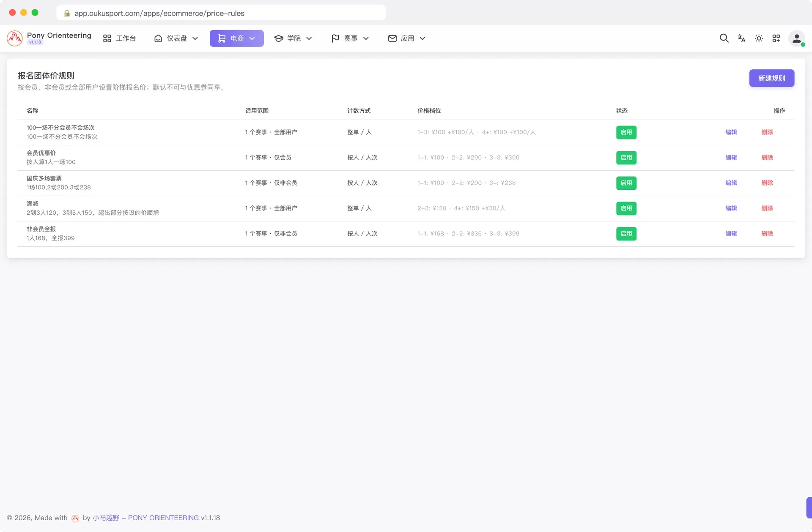Select price tiers text for 满减 row
Screen dimensions: 812x532
click(461, 208)
